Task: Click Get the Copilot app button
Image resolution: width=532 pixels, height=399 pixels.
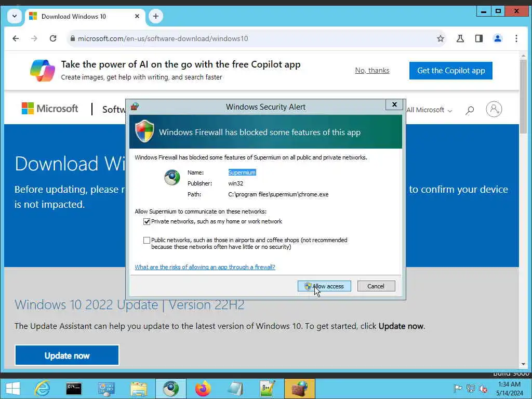Action: tap(450, 71)
